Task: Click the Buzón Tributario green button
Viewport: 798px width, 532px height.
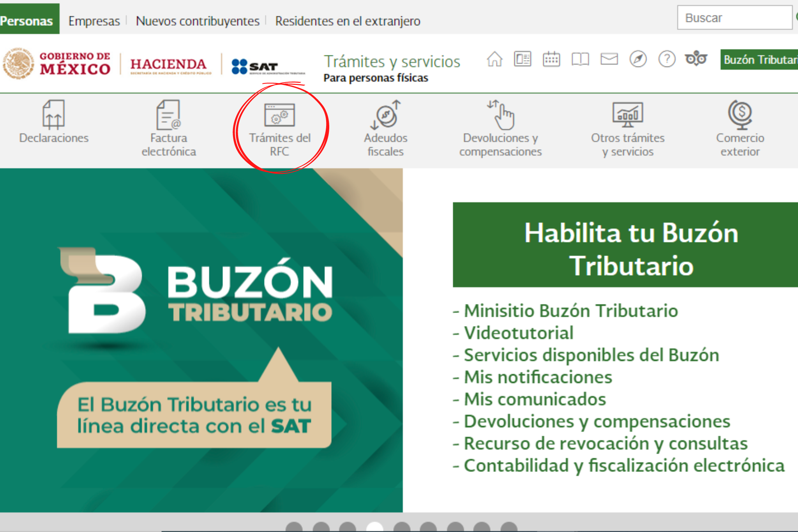Action: pos(760,60)
